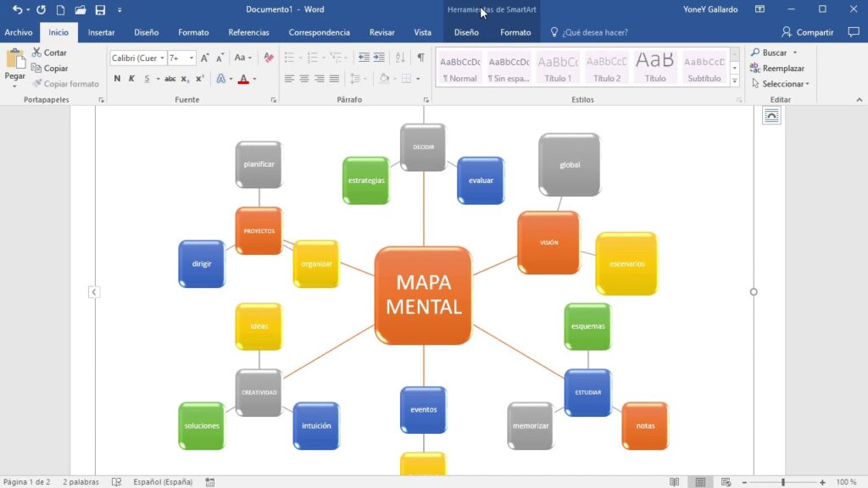
Task: Apply the Título 1 style thumbnail
Action: tap(558, 68)
